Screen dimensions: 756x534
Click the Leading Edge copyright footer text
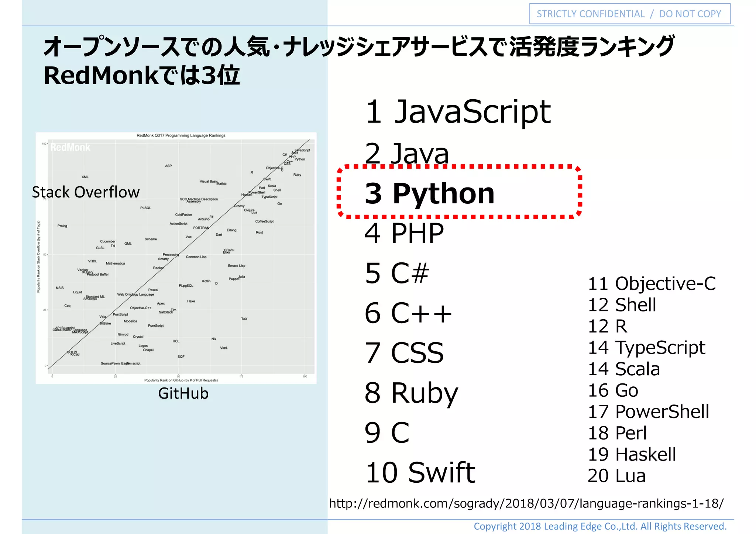600,526
